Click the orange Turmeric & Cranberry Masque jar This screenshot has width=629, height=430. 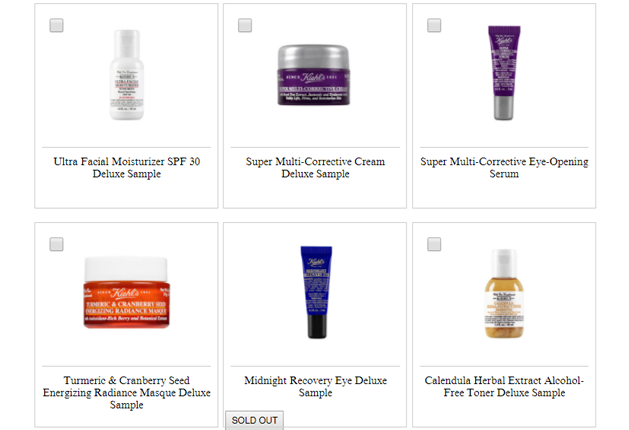[126, 292]
